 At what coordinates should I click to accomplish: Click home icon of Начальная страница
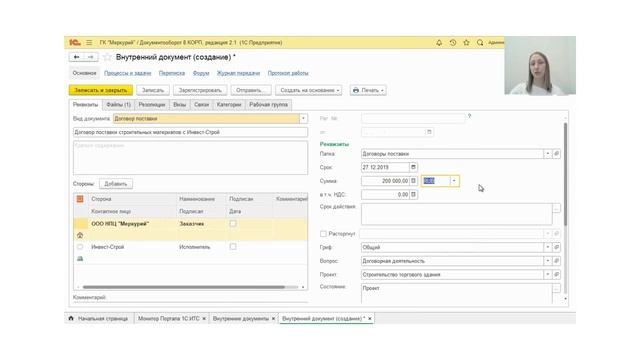tap(71, 318)
